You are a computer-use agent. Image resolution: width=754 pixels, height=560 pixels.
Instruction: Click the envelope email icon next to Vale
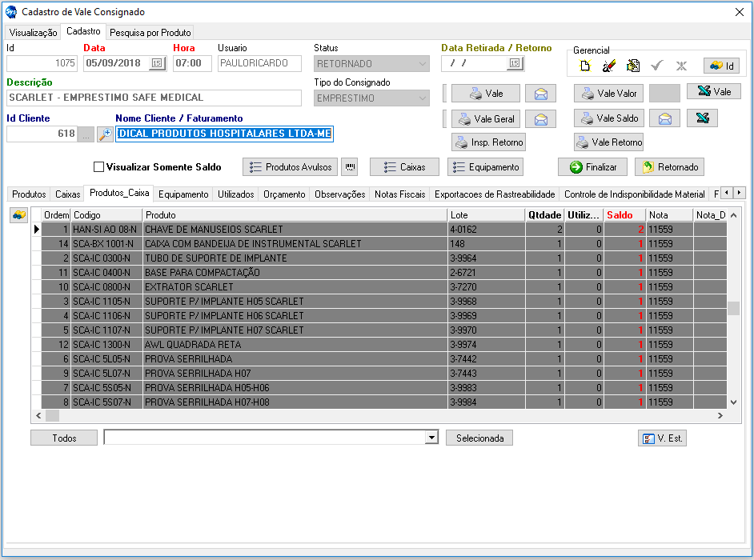[x=540, y=94]
